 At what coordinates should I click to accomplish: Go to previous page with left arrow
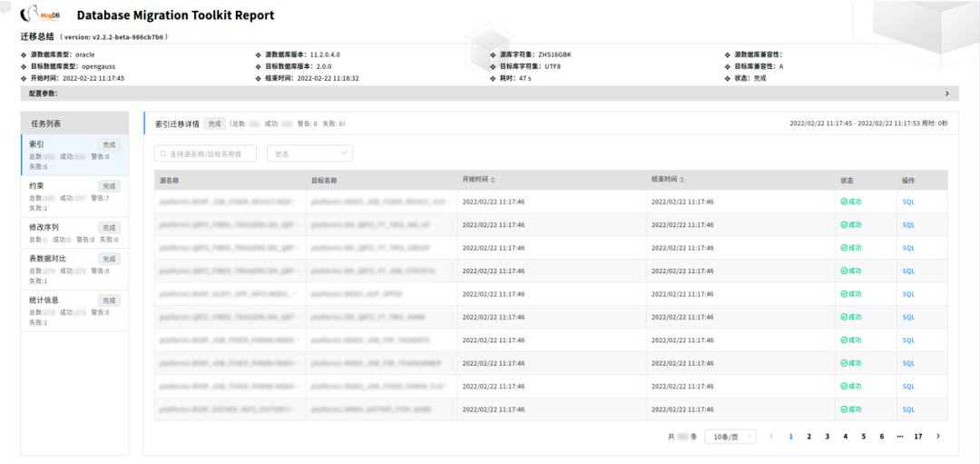pos(771,437)
